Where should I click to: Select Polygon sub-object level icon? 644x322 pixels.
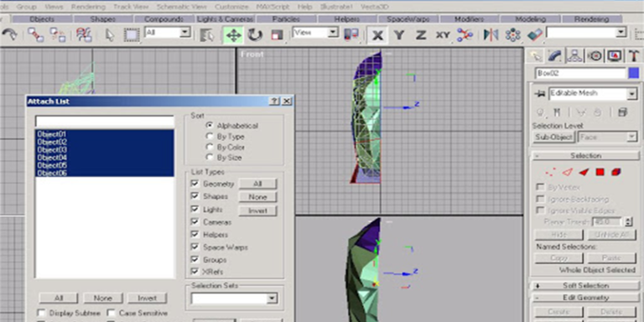point(600,173)
